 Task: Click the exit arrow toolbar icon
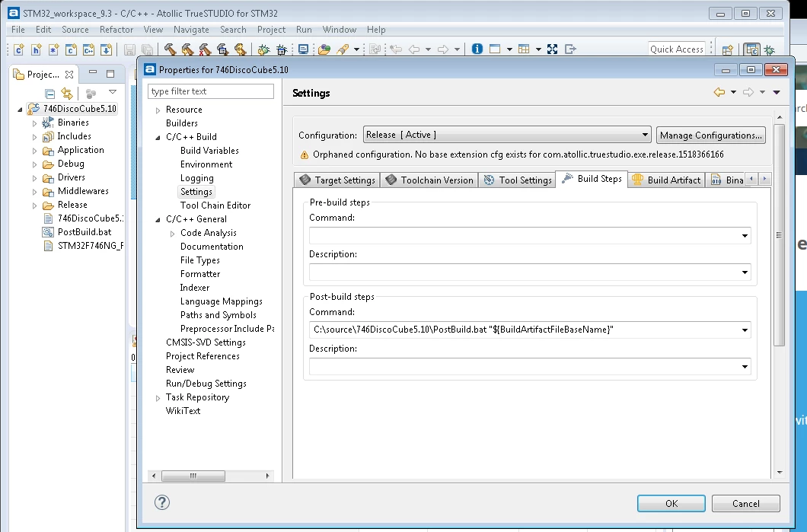tap(570, 49)
